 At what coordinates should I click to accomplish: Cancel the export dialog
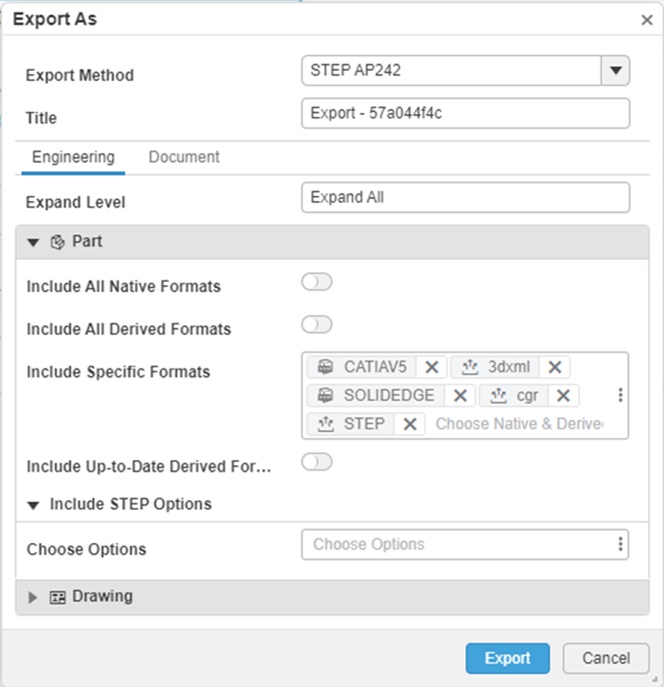click(x=606, y=658)
